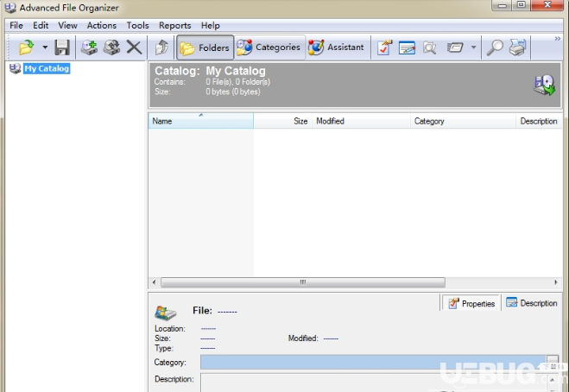Sort the list by Description column
Viewport: 569px width, 392px height.
tap(539, 121)
